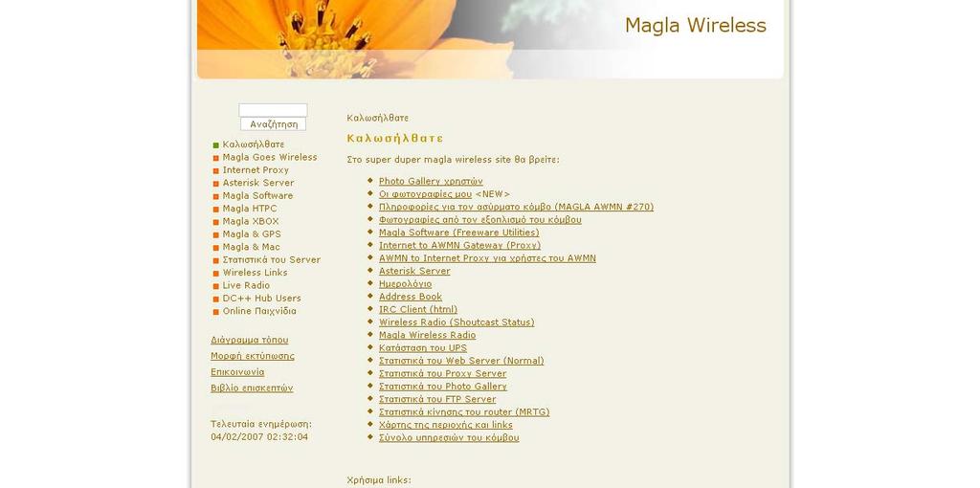Open Οι φωτογραφίες μου link

pos(425,194)
